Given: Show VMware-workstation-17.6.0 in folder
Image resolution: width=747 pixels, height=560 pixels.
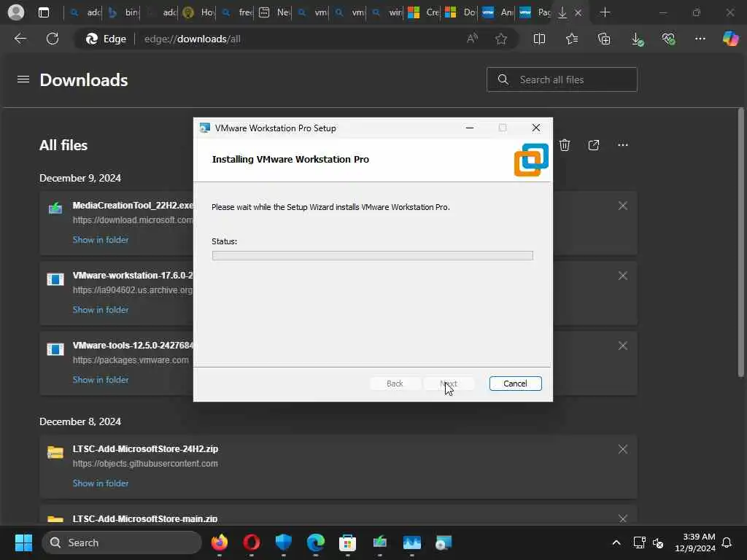Looking at the screenshot, I should point(101,309).
